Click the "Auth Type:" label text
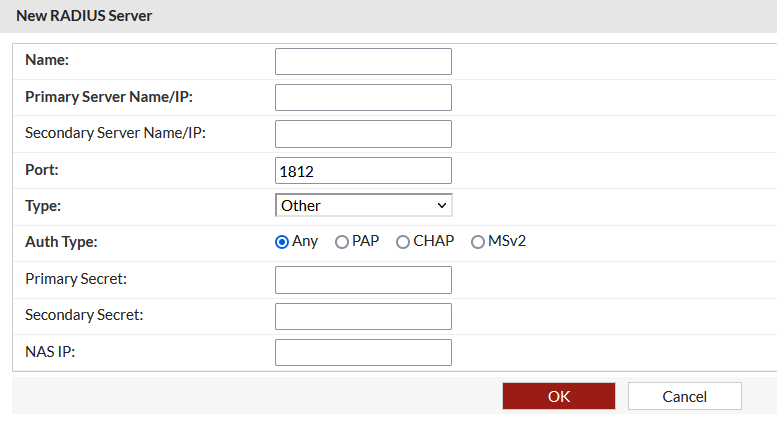The image size is (777, 426). 61,242
